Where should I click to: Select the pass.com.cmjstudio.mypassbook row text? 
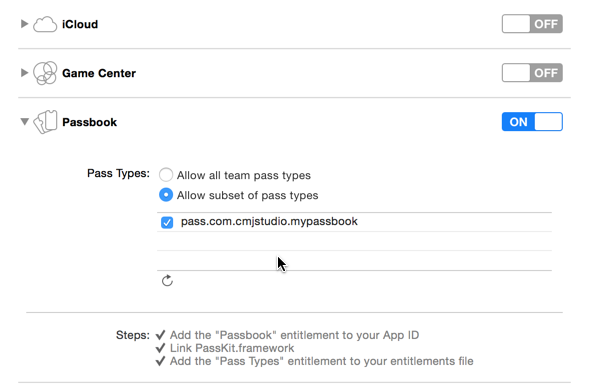(269, 222)
